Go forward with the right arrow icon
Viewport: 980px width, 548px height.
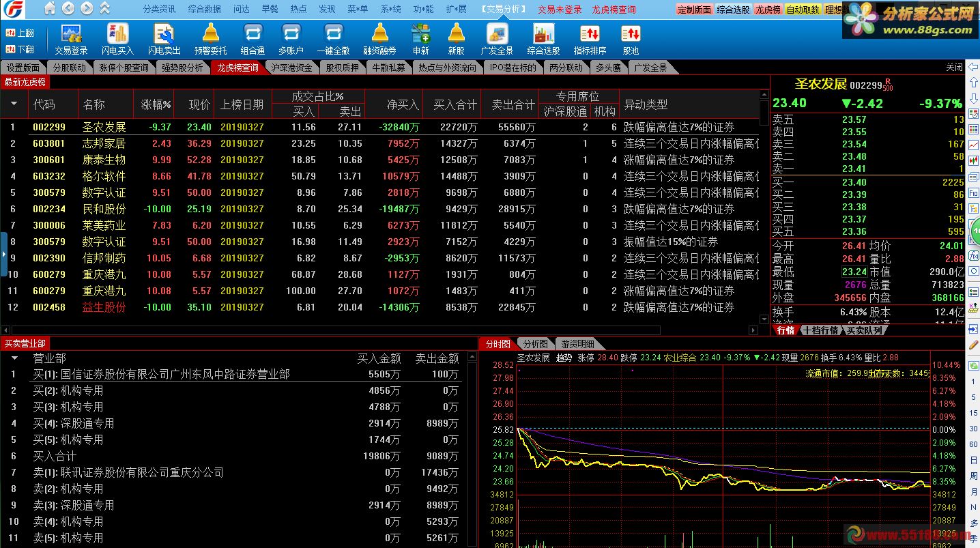click(86, 9)
